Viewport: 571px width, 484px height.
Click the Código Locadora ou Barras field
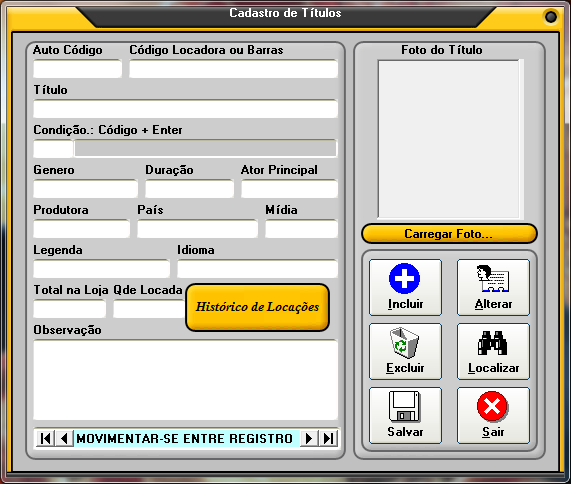coord(233,69)
